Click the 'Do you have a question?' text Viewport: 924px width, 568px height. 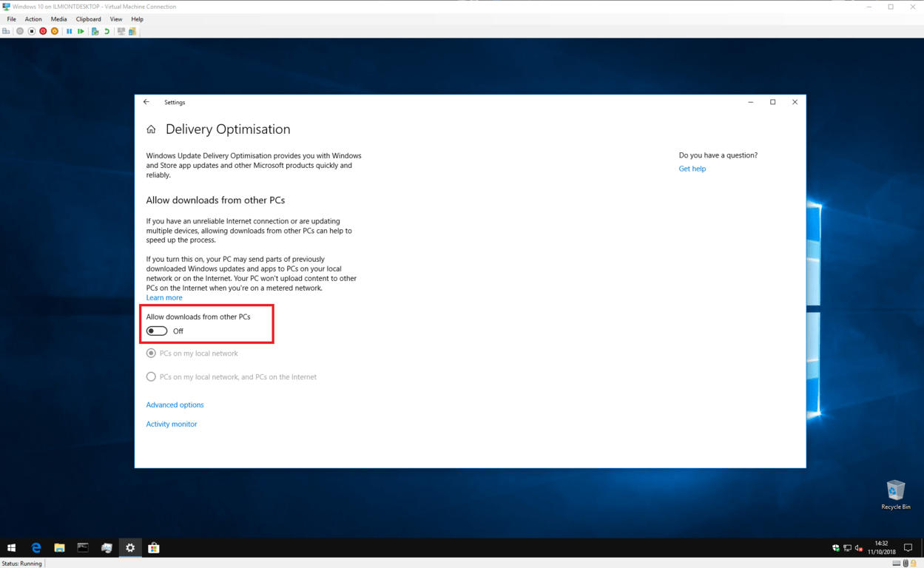coord(718,155)
